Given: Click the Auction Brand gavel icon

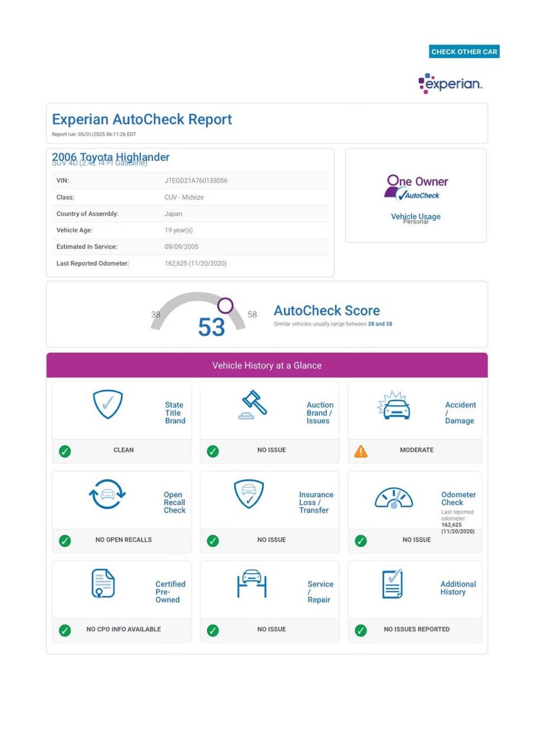Looking at the screenshot, I should (253, 405).
